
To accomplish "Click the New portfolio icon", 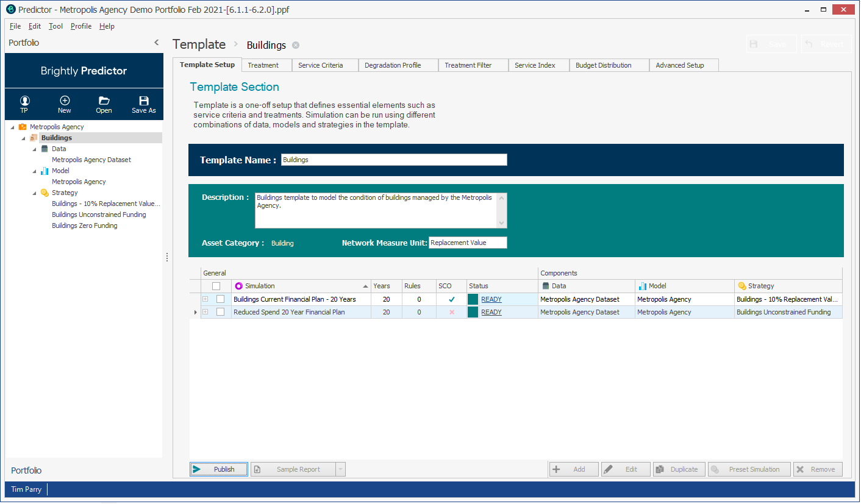I will (x=65, y=101).
